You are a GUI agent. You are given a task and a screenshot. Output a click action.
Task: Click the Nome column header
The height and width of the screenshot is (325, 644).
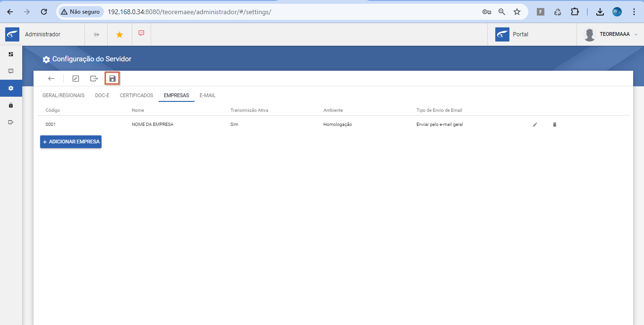pos(138,110)
